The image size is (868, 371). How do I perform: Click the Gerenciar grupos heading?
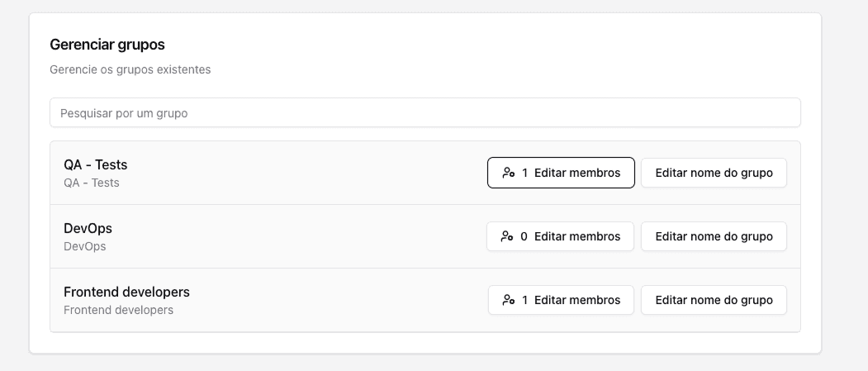point(107,45)
